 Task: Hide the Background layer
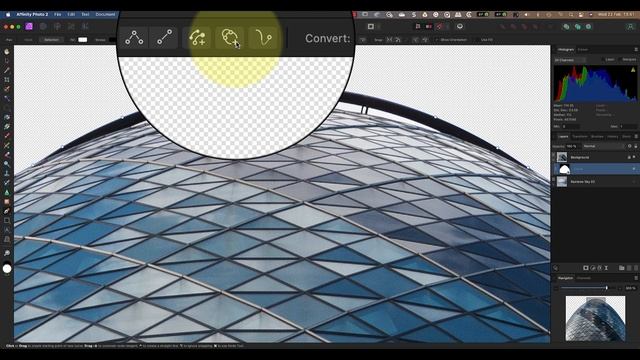[634, 157]
